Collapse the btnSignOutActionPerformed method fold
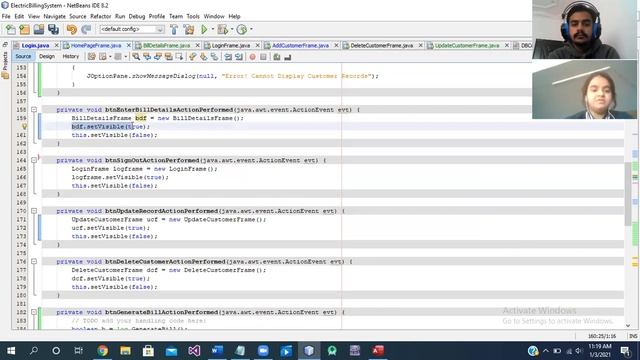This screenshot has width=640, height=360. click(34, 160)
